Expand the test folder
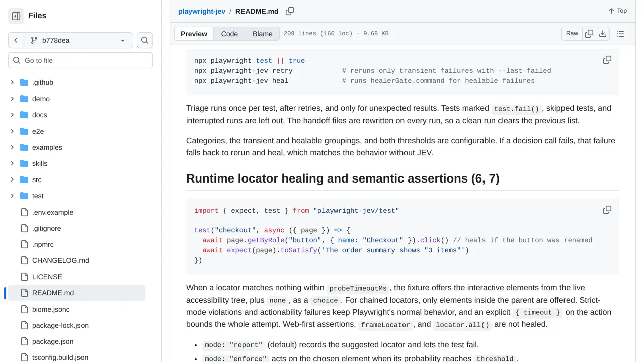Screen dimensions: 644x362 point(12,196)
